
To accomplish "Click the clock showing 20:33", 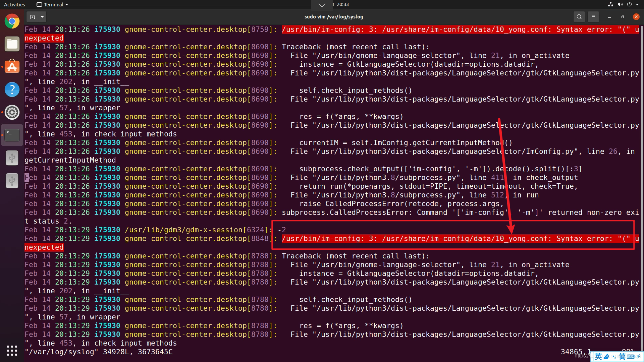I will [342, 5].
